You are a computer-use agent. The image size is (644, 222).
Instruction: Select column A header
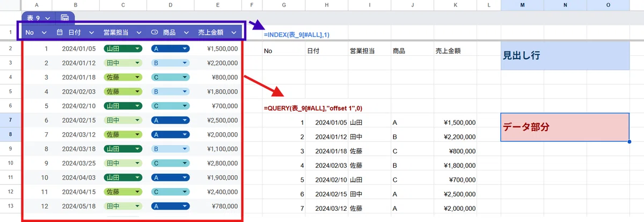(36, 5)
